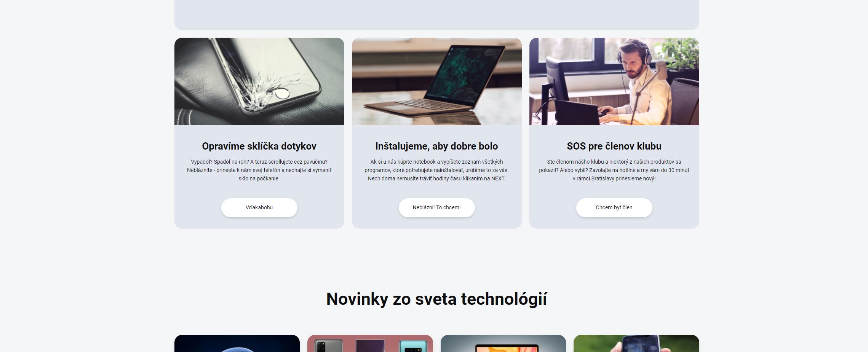Image resolution: width=868 pixels, height=352 pixels.
Task: Open the laptop on table image
Action: click(436, 81)
